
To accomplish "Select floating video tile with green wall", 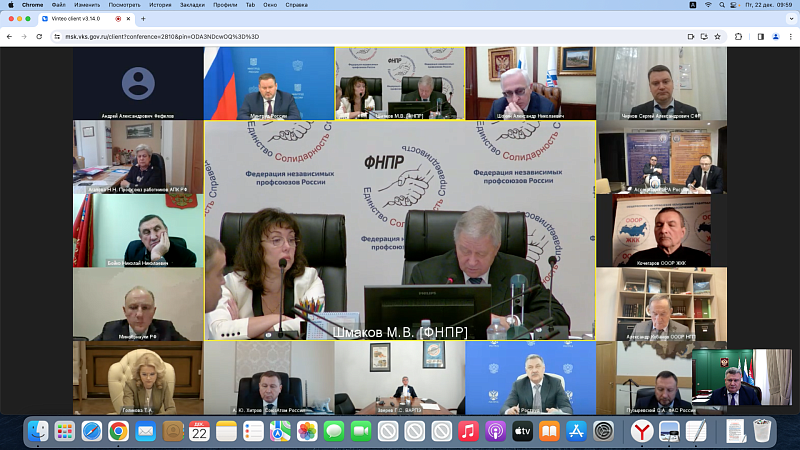I will [x=742, y=377].
